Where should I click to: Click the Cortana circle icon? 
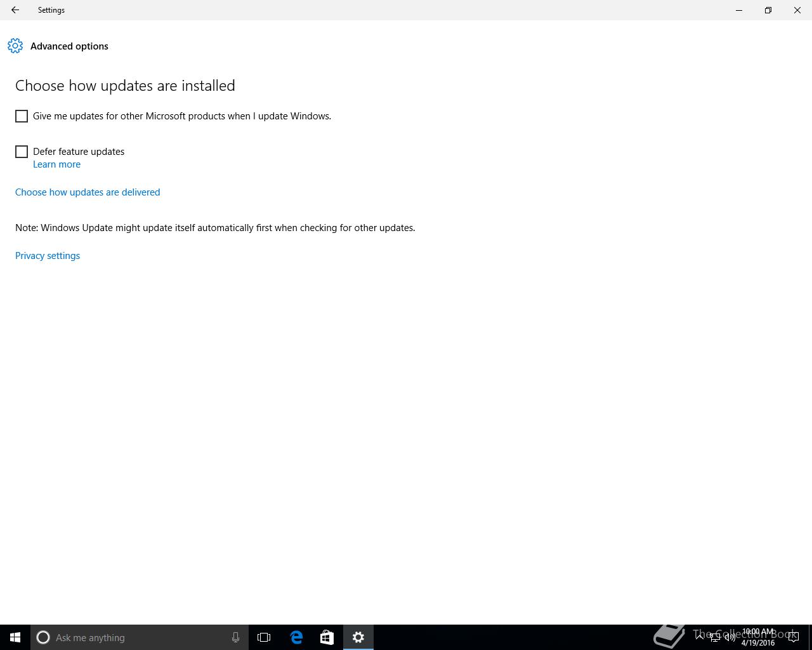(43, 637)
